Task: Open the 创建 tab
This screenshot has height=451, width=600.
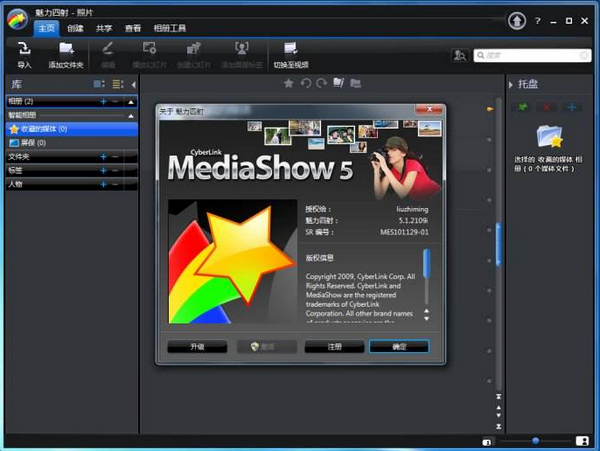Action: pyautogui.click(x=75, y=28)
